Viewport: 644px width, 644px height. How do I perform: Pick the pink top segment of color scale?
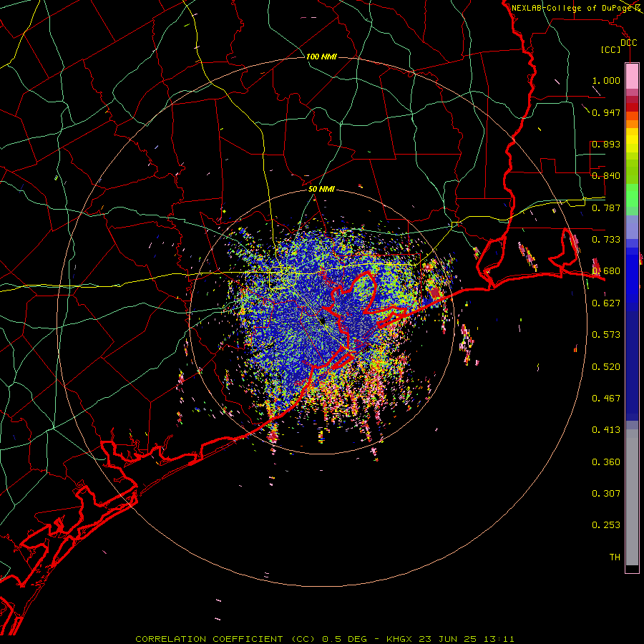point(632,77)
